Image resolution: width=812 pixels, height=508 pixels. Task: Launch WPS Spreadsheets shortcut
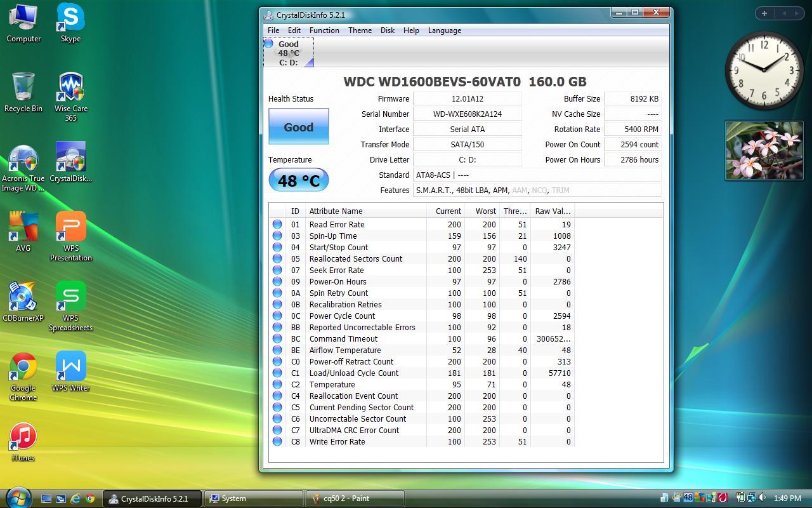pyautogui.click(x=70, y=306)
